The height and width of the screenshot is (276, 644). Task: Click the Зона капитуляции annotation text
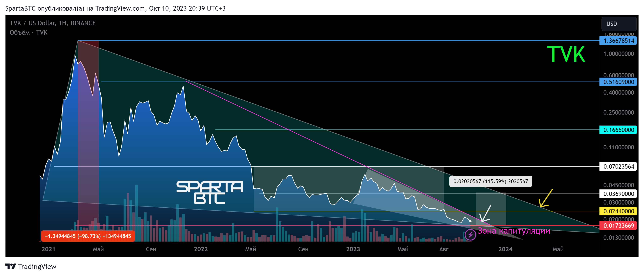click(x=514, y=231)
